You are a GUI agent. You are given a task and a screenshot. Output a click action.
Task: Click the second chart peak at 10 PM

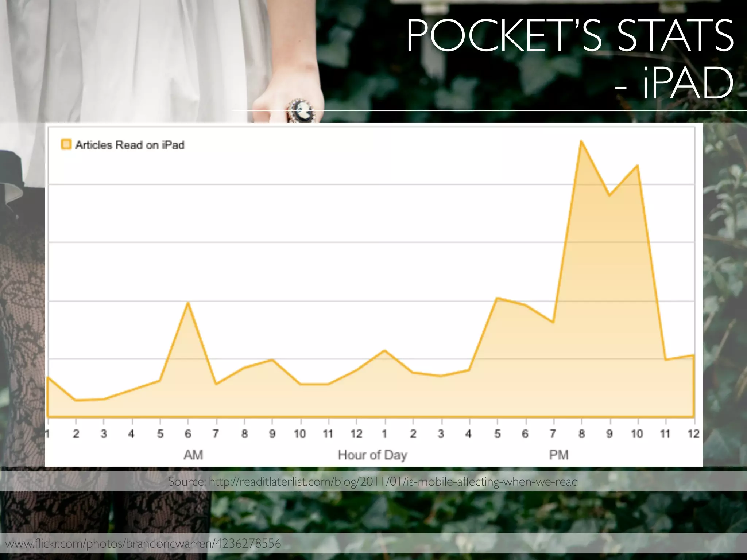coord(637,166)
